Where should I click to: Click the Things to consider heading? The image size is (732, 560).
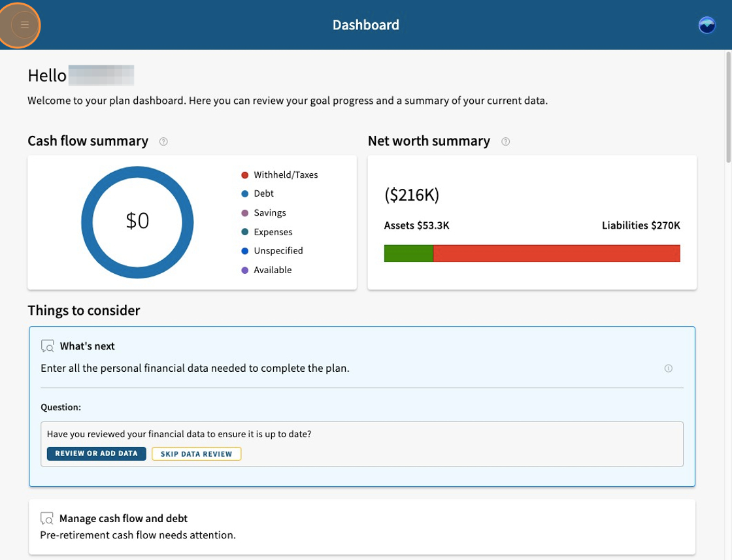pos(84,310)
